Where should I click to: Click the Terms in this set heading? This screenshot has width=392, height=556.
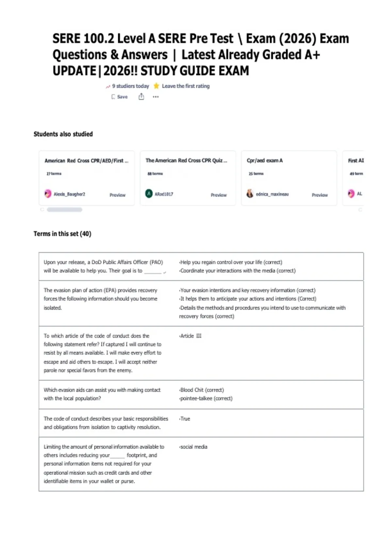(x=62, y=234)
